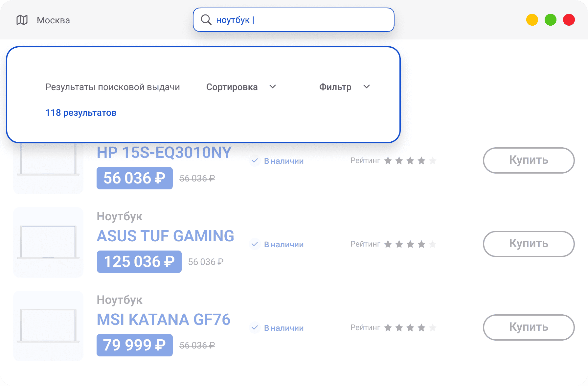Open the Фильтр dropdown
Screen dimensions: 588x386
tap(335, 87)
